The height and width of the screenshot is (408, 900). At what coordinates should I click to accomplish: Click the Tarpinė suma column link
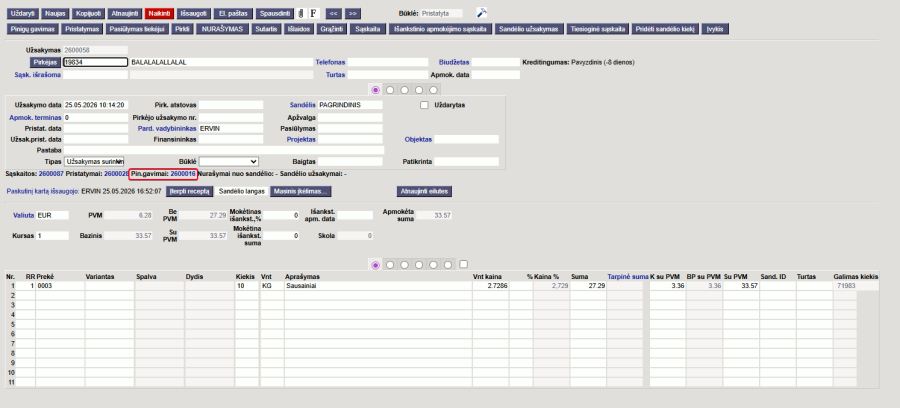pos(627,277)
